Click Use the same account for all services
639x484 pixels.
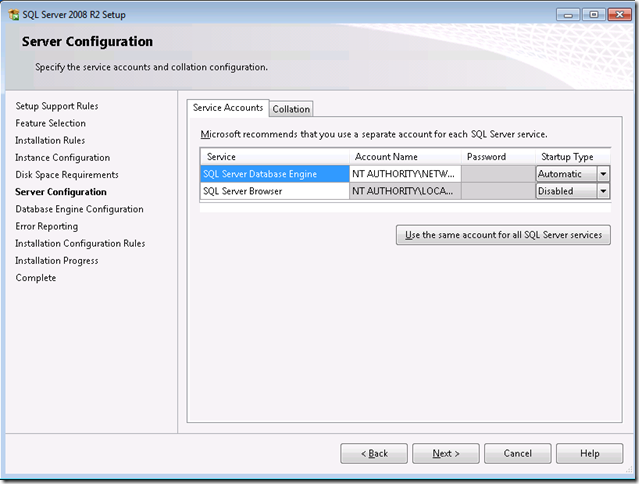[x=503, y=235]
